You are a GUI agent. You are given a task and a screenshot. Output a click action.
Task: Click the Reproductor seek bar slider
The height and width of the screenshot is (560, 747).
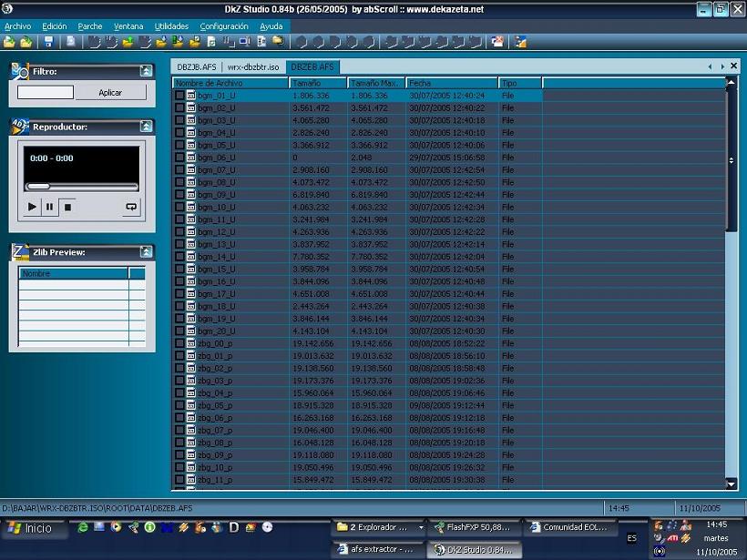point(38,186)
